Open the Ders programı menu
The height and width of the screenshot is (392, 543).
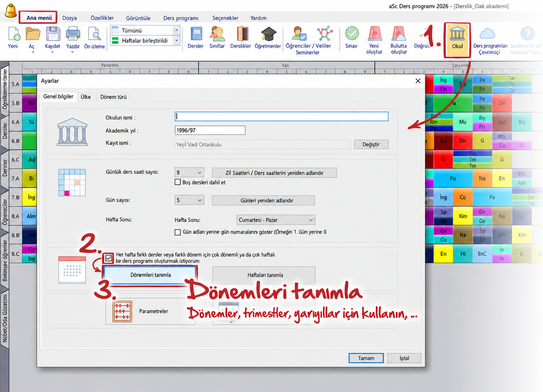tap(181, 18)
